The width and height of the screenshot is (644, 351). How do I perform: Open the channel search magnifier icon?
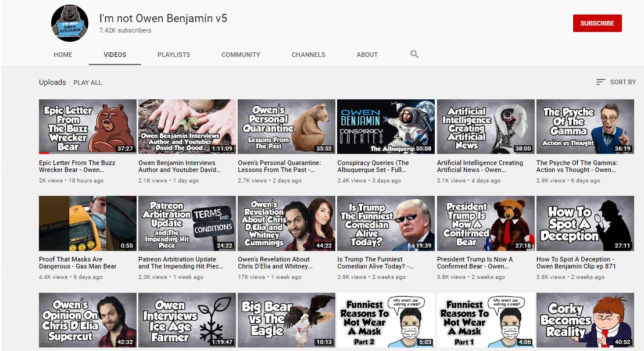(414, 54)
